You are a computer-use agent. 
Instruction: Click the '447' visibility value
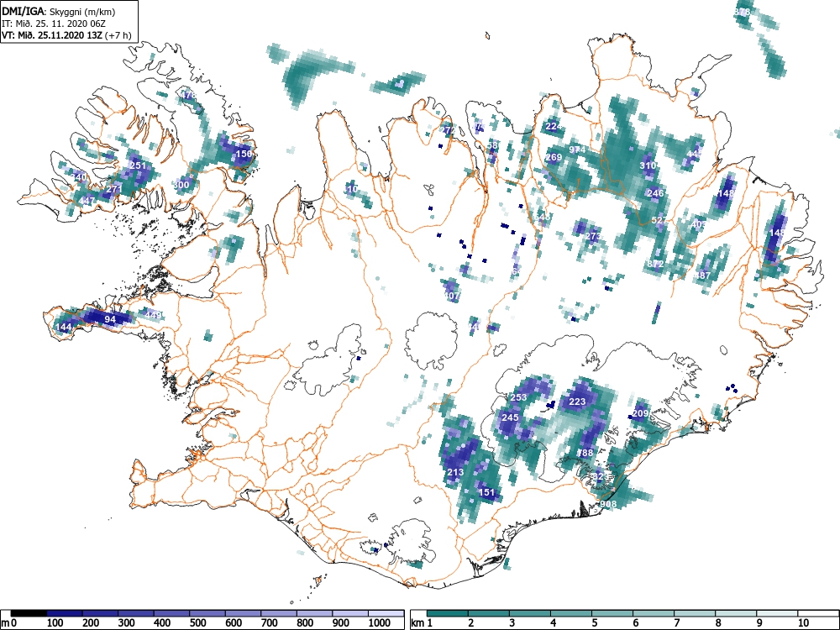[x=87, y=201]
